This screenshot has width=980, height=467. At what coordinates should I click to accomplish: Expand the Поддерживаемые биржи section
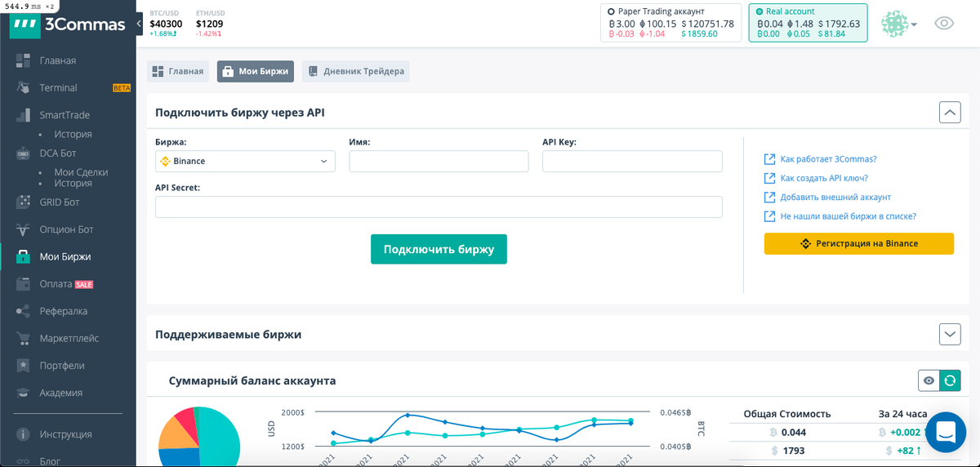tap(950, 334)
